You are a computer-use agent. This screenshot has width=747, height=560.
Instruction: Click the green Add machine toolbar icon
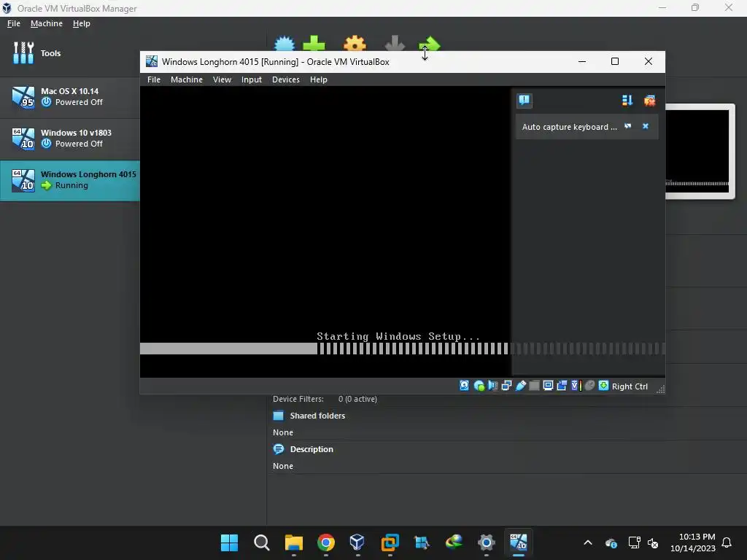click(x=314, y=43)
